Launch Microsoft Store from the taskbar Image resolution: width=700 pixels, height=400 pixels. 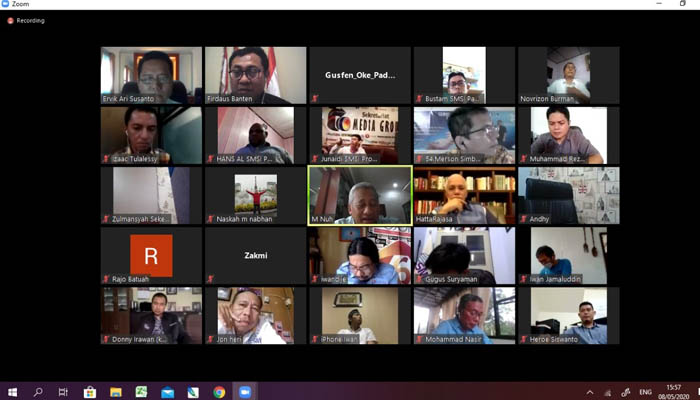point(90,391)
